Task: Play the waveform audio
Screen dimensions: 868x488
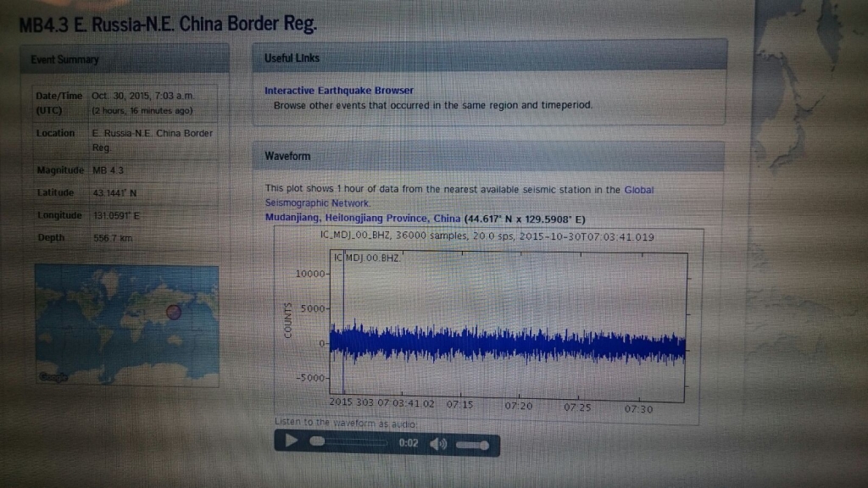Action: tap(291, 441)
